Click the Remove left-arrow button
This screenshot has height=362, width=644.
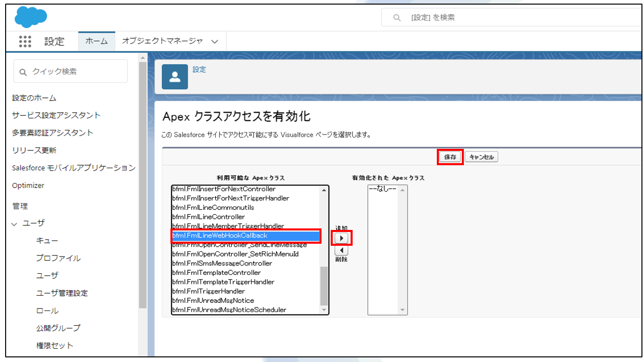coord(341,250)
